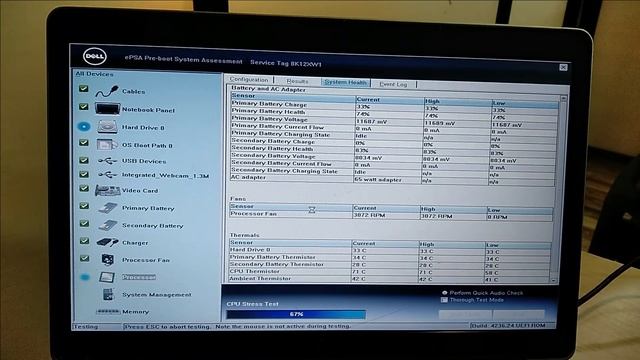
Task: Toggle the Cables checkbox
Action: 84,88
